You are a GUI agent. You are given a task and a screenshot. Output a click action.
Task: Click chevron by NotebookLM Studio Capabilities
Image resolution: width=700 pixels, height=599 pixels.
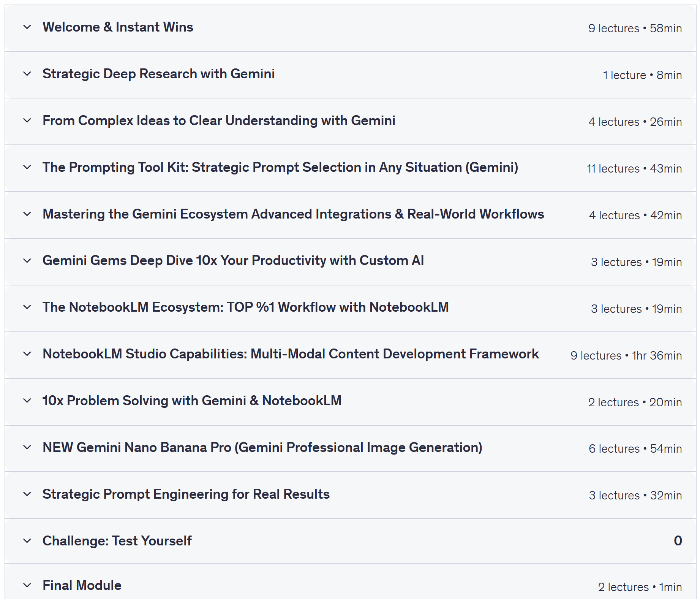point(27,354)
